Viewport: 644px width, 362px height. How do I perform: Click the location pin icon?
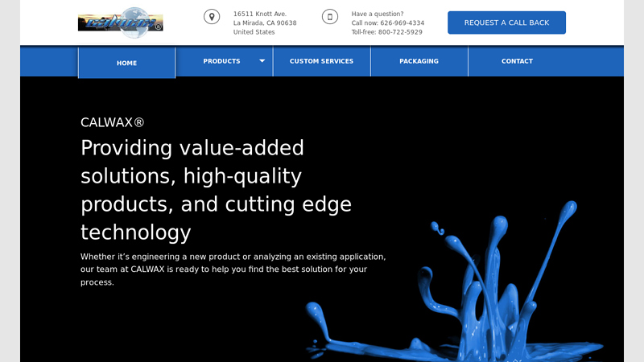(212, 17)
